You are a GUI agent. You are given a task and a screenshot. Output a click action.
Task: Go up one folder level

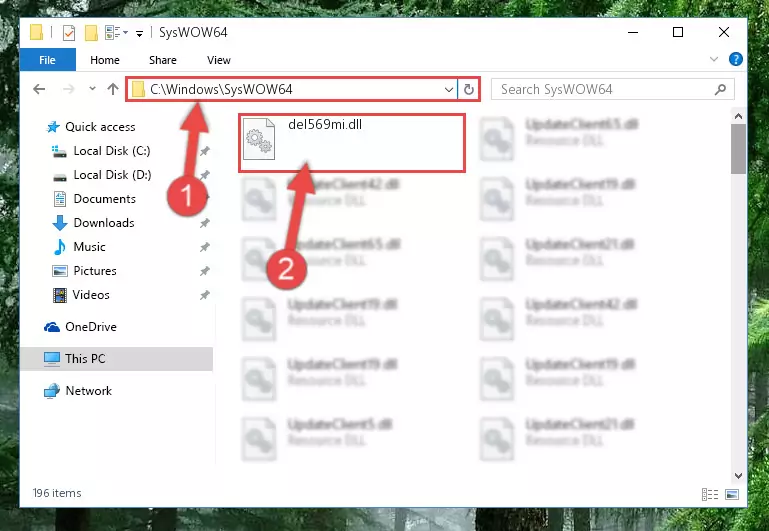(113, 89)
